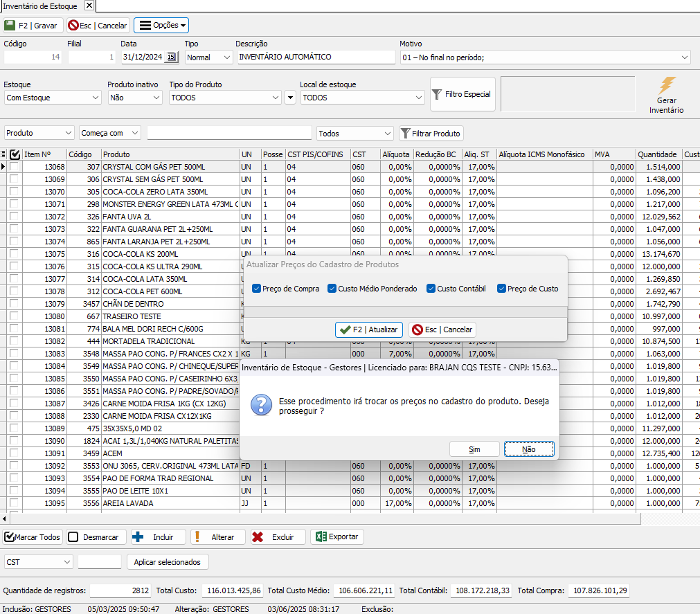The height and width of the screenshot is (614, 700).
Task: Open the Local de estoque dropdown
Action: click(418, 98)
